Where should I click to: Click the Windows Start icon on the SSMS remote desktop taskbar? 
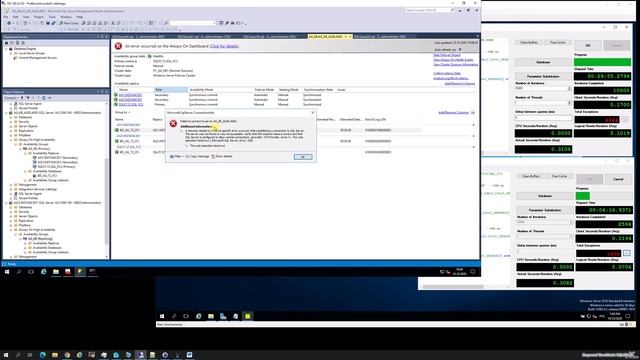pos(7,271)
